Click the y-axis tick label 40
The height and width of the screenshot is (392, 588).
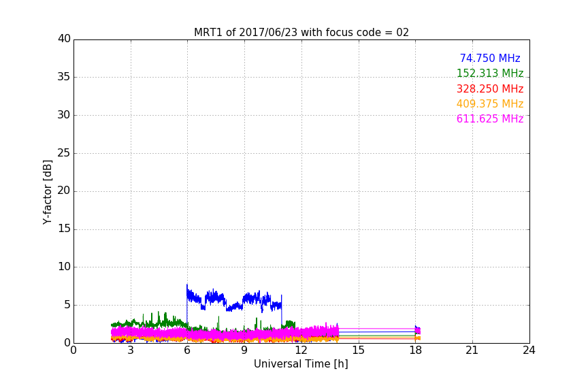64,39
